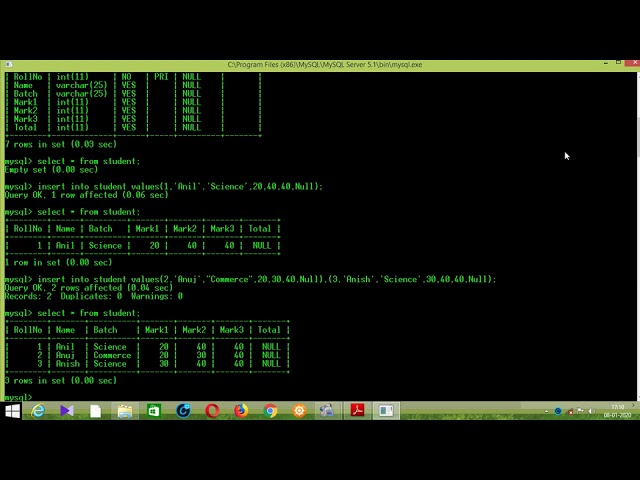Image resolution: width=640 pixels, height=480 pixels.
Task: Minimize the mysql.exe console window
Action: point(606,63)
